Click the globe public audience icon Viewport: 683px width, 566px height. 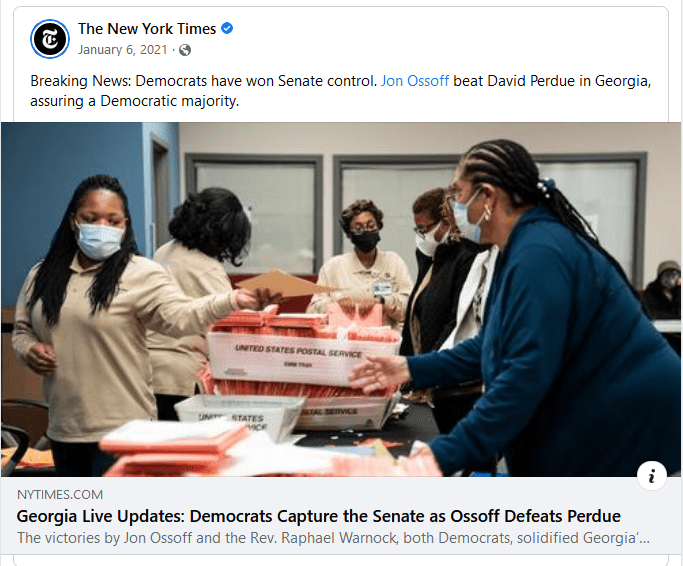click(x=185, y=50)
